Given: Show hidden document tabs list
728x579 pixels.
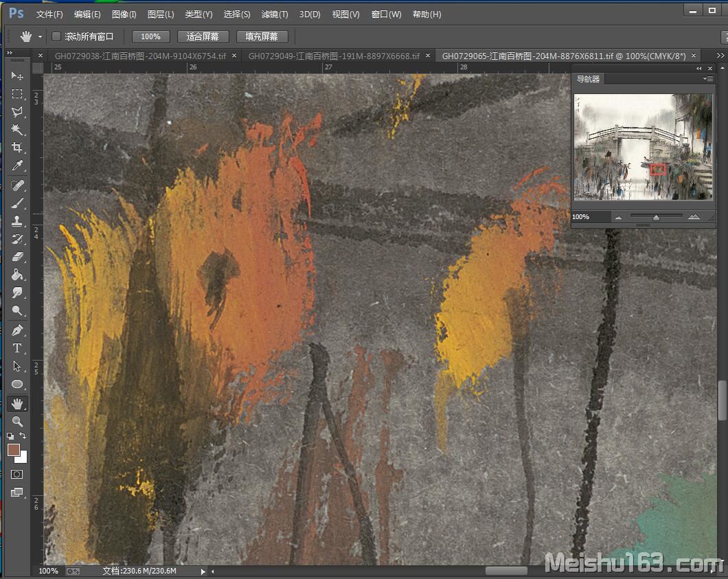Looking at the screenshot, I should (x=720, y=56).
